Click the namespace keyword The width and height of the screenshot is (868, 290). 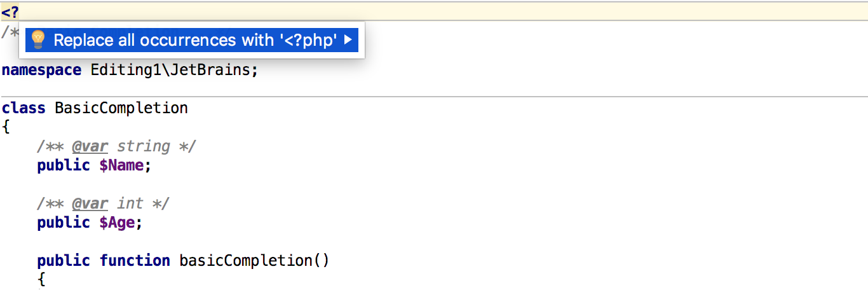click(41, 70)
